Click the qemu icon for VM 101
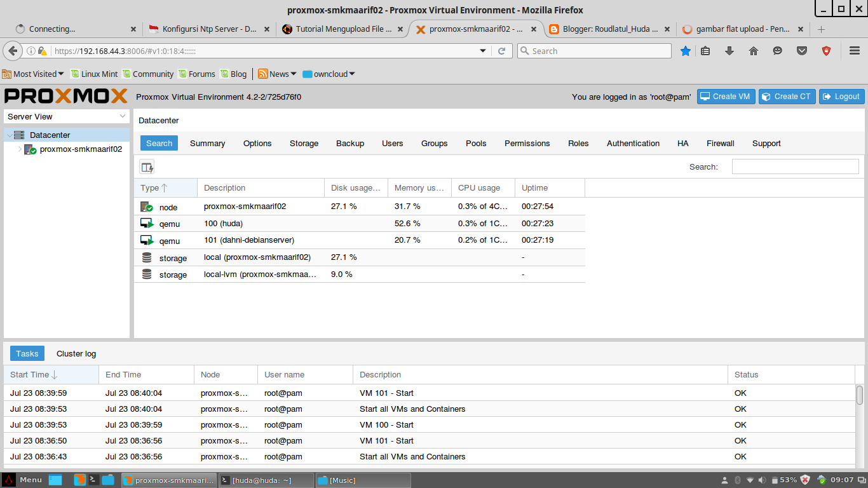 click(x=147, y=240)
